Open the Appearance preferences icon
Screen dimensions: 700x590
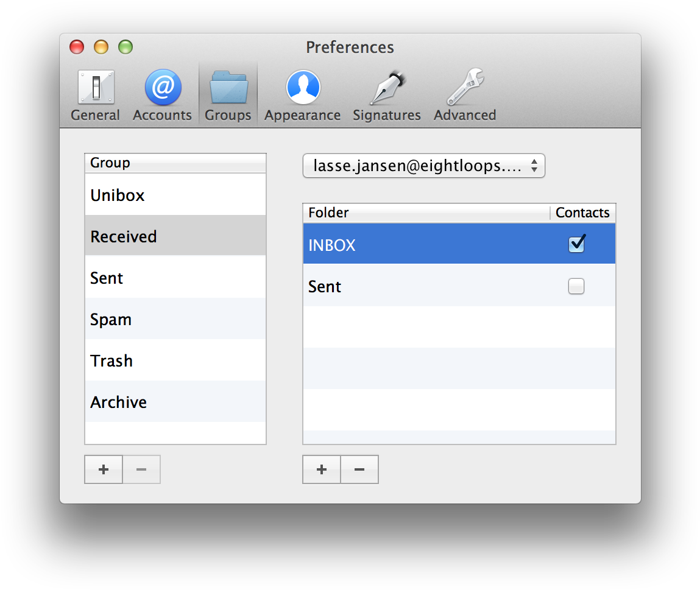[302, 88]
